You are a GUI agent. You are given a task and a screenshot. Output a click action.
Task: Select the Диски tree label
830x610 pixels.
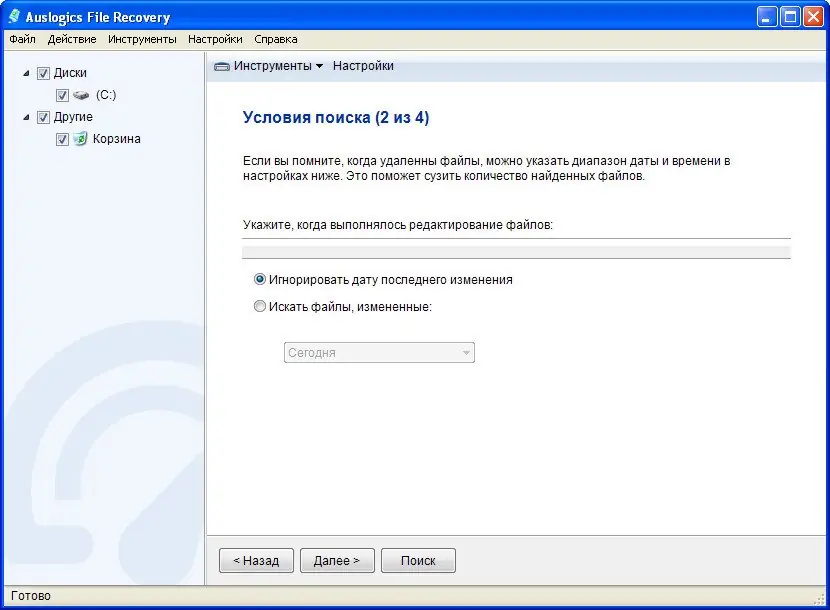[70, 73]
